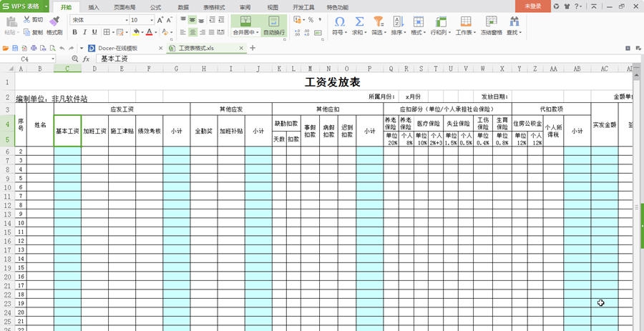Toggle Bold formatting
Screen dimensions: 644x331
74,32
